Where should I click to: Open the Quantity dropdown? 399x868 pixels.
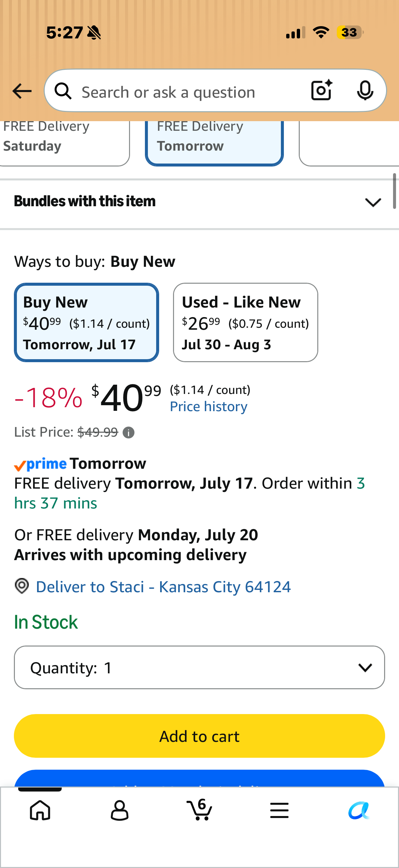[x=199, y=667]
